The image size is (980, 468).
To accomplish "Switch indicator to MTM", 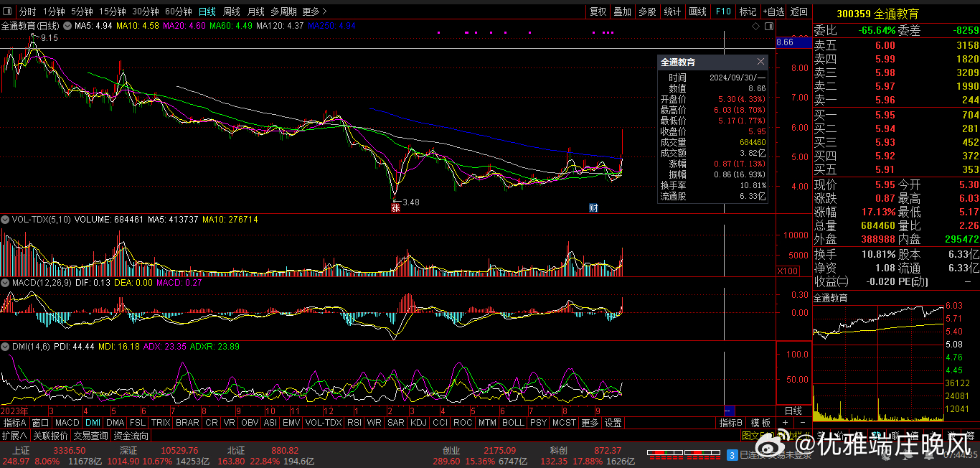I will 487,423.
